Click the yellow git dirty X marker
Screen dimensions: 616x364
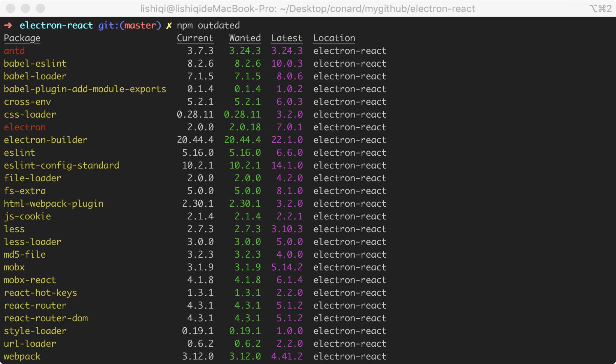click(x=169, y=25)
